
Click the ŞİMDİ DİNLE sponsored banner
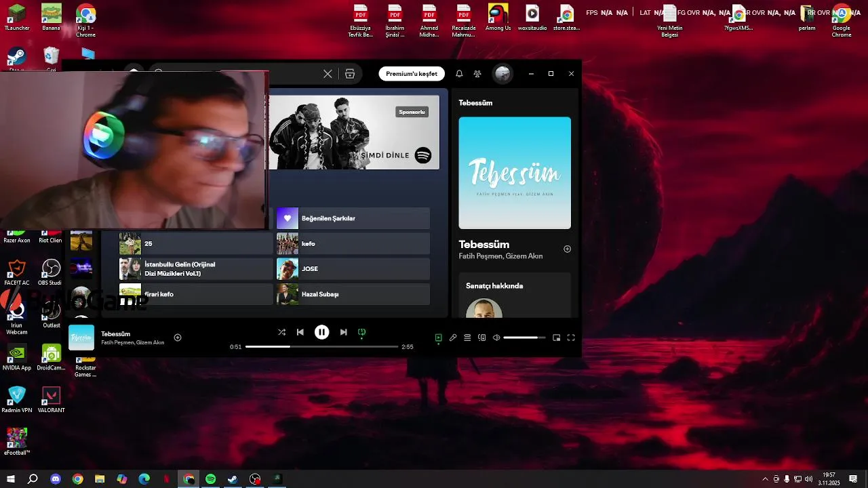coord(354,132)
